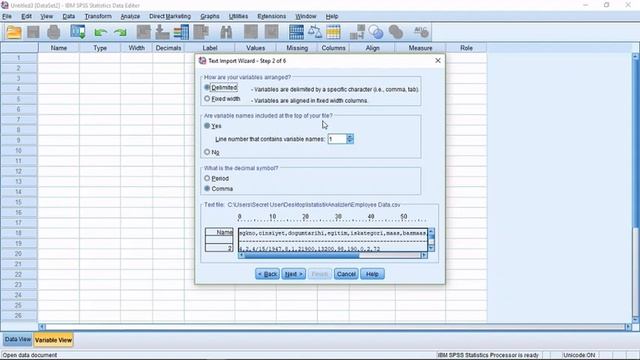
Task: Cancel the Text Import Wizard
Action: pyautogui.click(x=346, y=274)
